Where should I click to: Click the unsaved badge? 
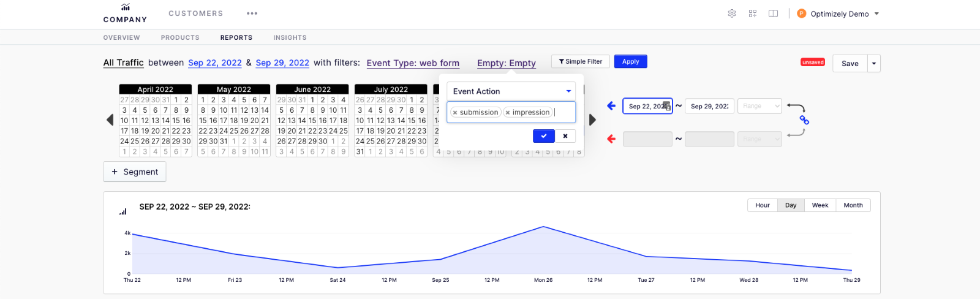[x=813, y=62]
